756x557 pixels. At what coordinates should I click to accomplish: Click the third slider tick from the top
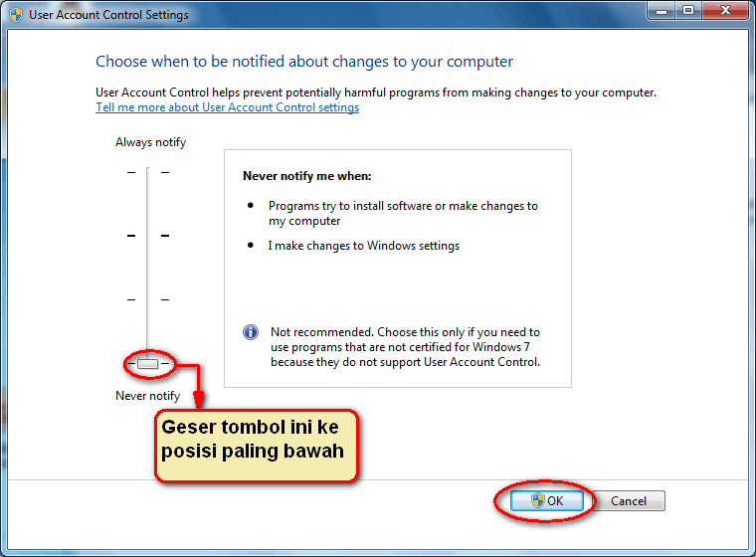tap(147, 299)
